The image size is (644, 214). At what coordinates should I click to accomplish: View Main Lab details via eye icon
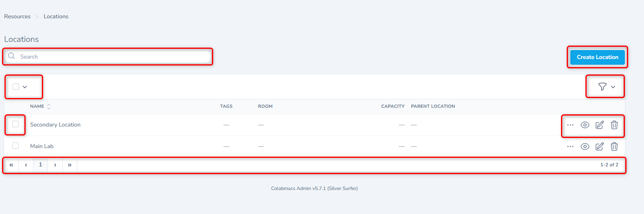click(585, 146)
